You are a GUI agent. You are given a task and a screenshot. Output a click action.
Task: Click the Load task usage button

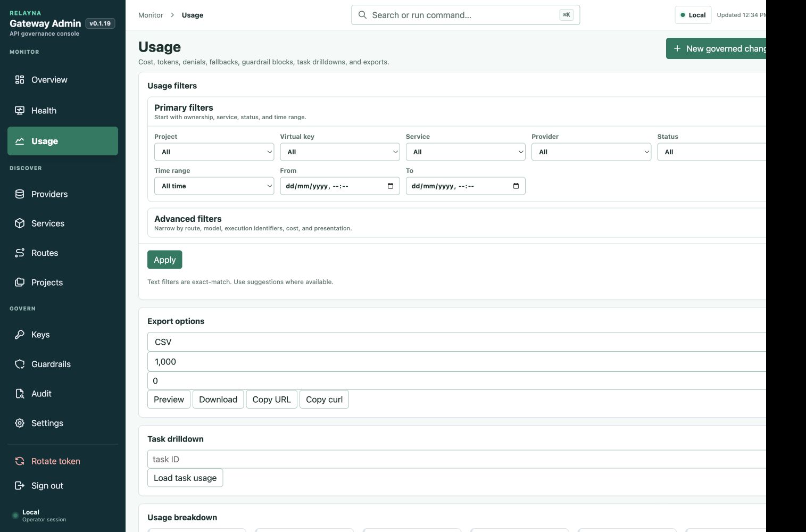[185, 478]
